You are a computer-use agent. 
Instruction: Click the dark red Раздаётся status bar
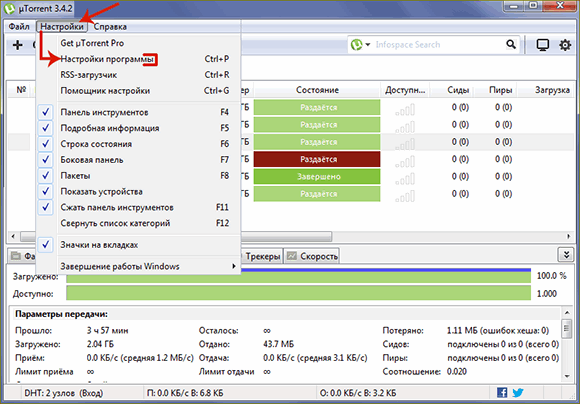click(317, 159)
